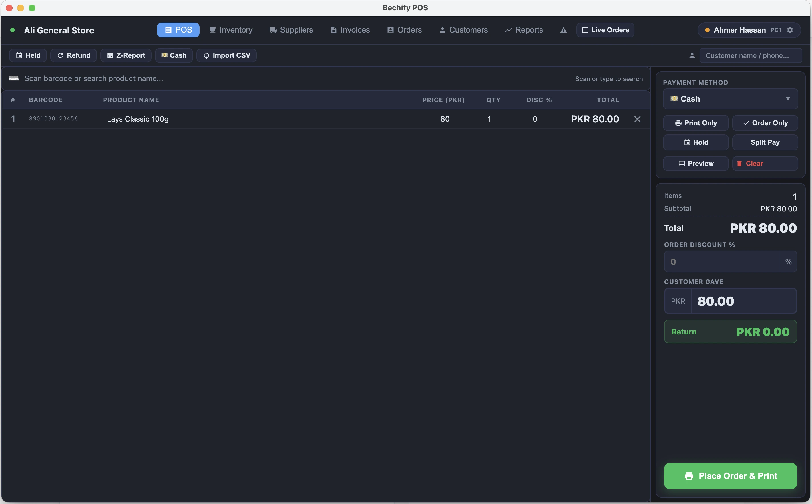Image resolution: width=812 pixels, height=504 pixels.
Task: Preview the receipt
Action: click(696, 163)
